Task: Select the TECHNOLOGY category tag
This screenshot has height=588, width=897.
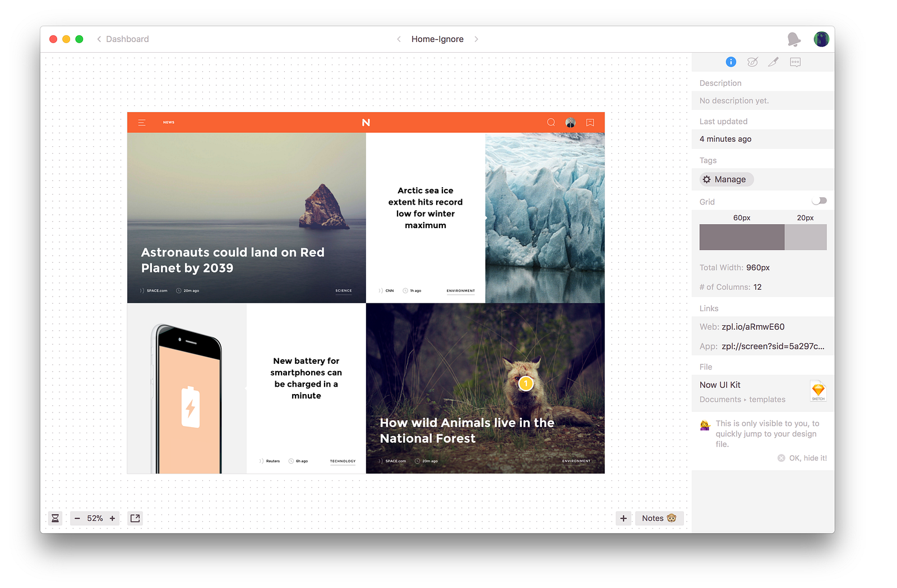Action: 343,461
